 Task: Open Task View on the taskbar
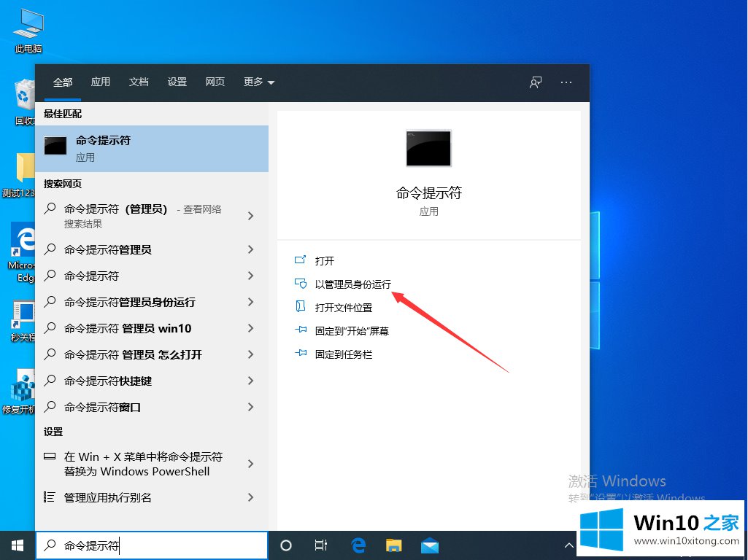[x=320, y=545]
